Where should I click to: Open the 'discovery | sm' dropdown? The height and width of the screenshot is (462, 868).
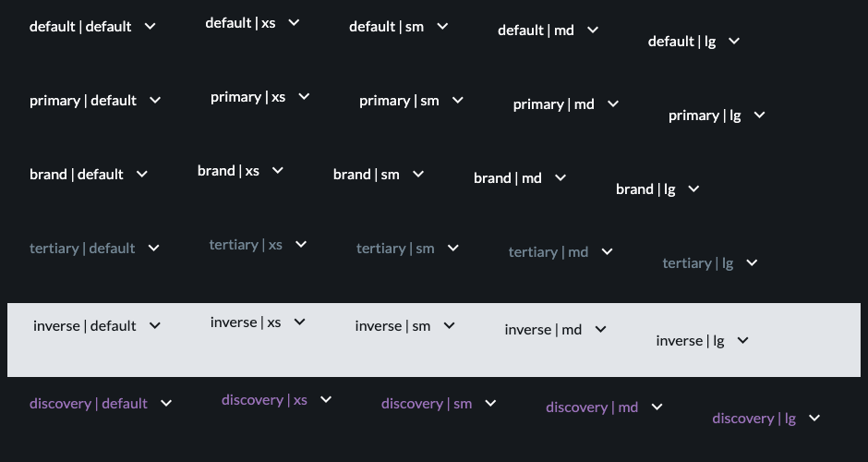tap(439, 403)
